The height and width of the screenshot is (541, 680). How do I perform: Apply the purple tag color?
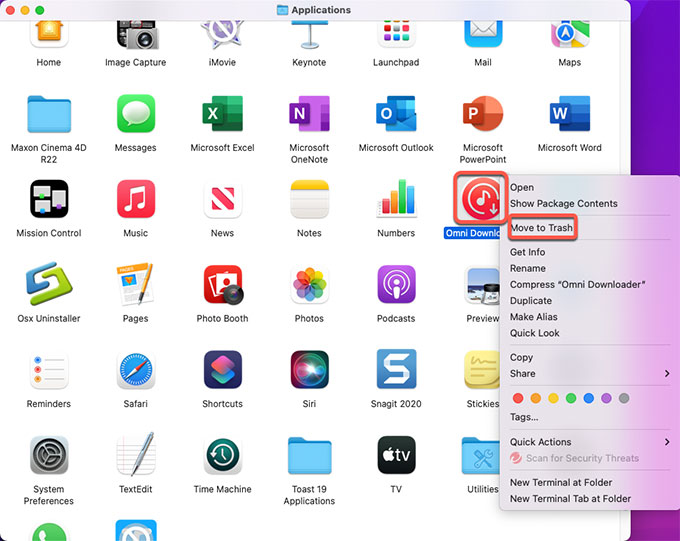(606, 398)
